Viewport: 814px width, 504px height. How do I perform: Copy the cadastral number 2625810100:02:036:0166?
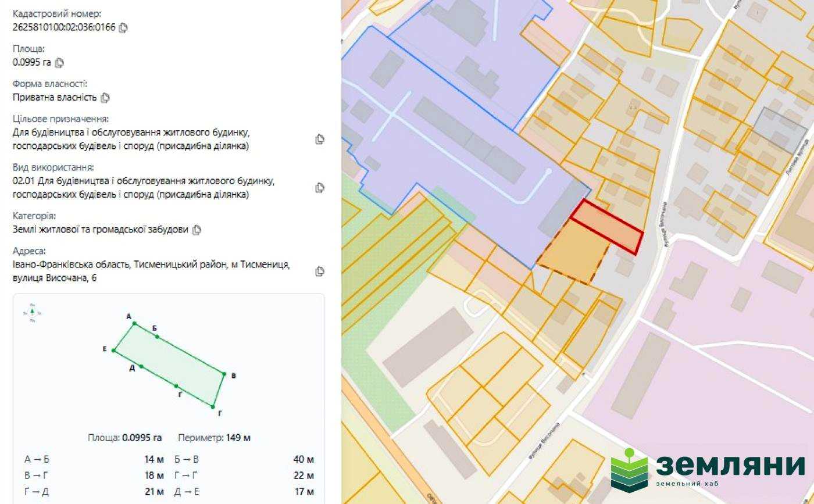coord(123,27)
